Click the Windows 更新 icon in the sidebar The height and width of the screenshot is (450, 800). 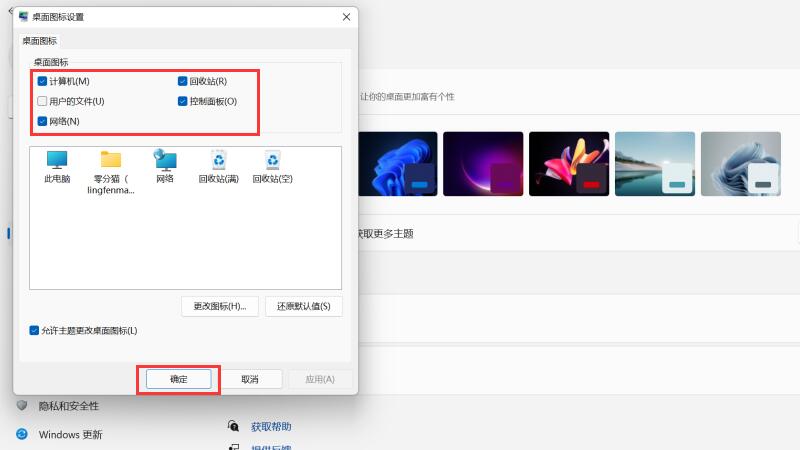click(x=22, y=434)
